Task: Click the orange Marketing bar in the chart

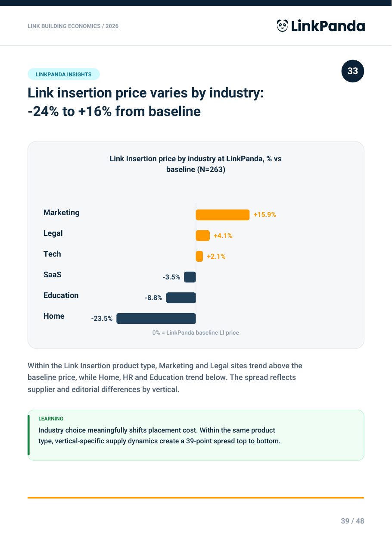Action: coord(223,215)
